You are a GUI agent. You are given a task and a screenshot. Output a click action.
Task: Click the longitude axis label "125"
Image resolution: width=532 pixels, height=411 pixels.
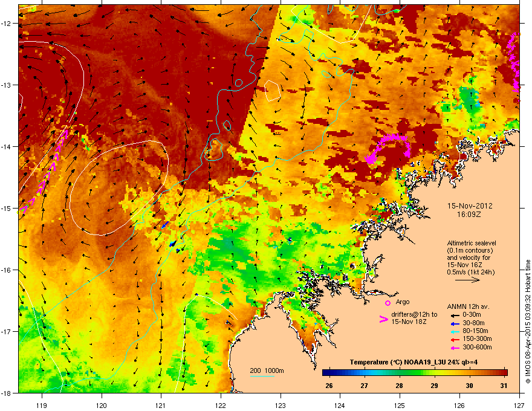click(x=400, y=405)
